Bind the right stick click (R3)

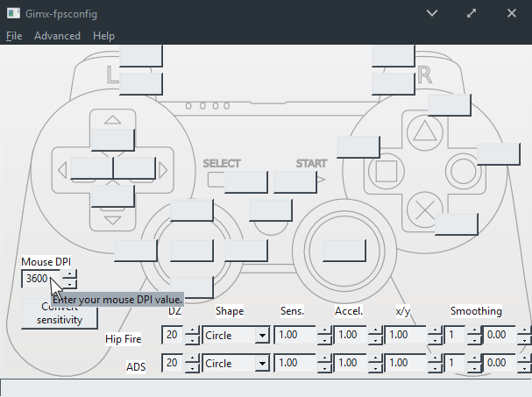tap(344, 251)
